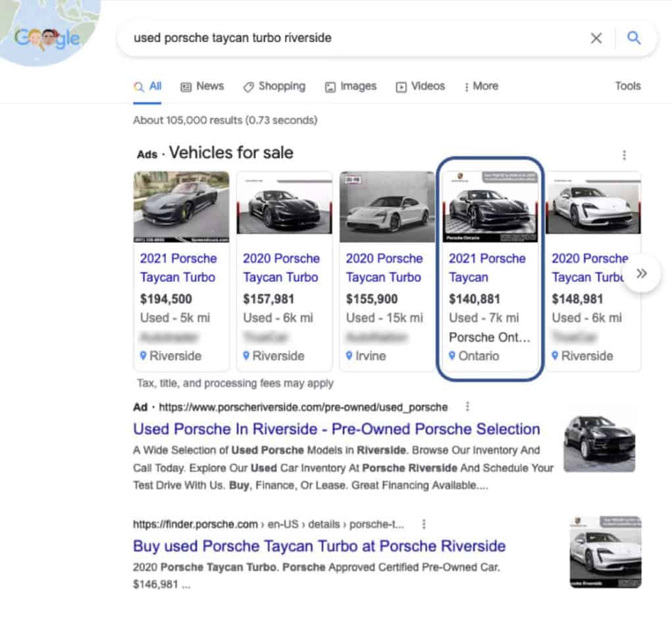Viewport: 672px width, 629px height.
Task: Clear the search box with X icon
Action: click(x=596, y=38)
